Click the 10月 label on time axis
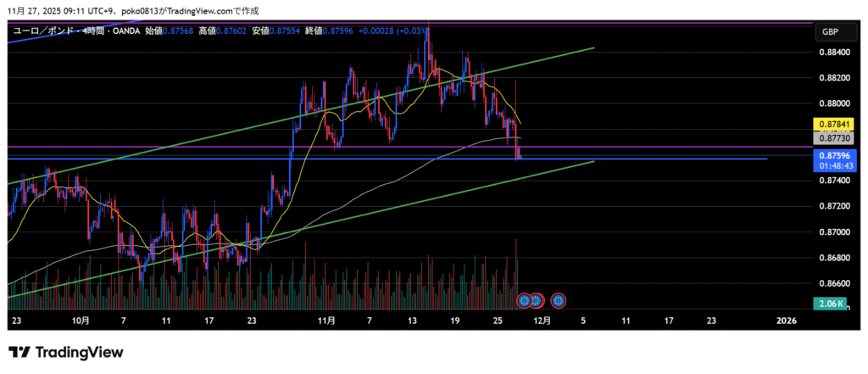Viewport: 868px width, 374px height. pos(82,321)
